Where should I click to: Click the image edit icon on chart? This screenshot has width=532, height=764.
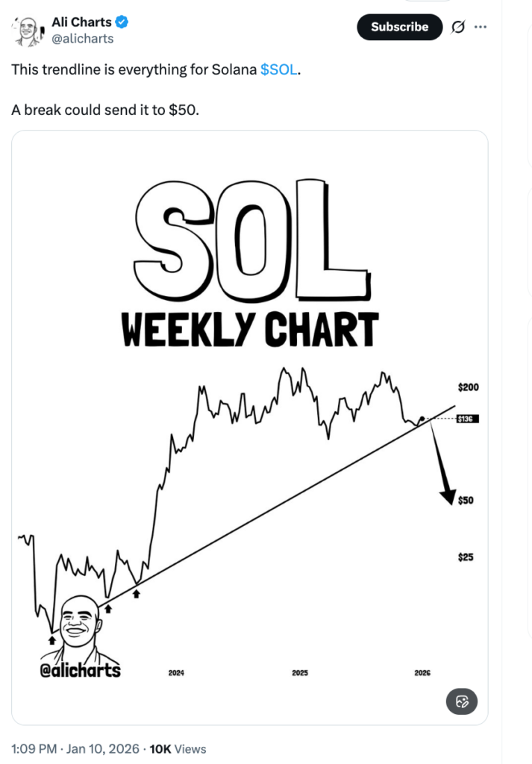(x=461, y=701)
